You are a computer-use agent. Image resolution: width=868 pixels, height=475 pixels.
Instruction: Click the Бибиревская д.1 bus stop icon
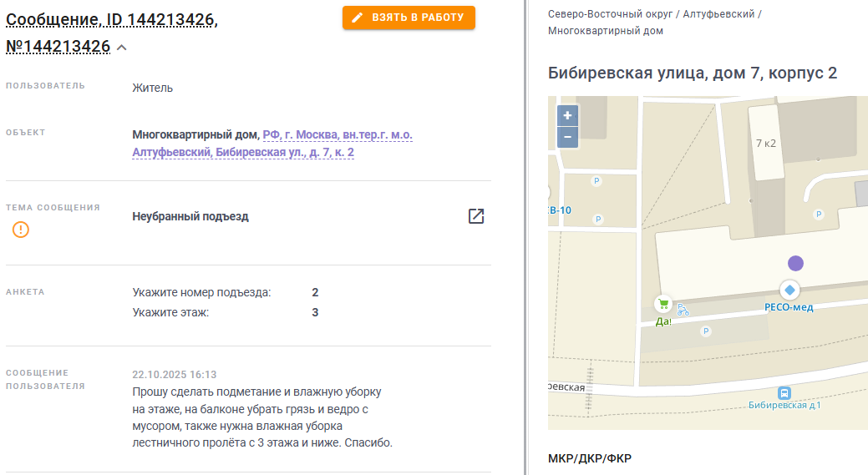point(784,393)
